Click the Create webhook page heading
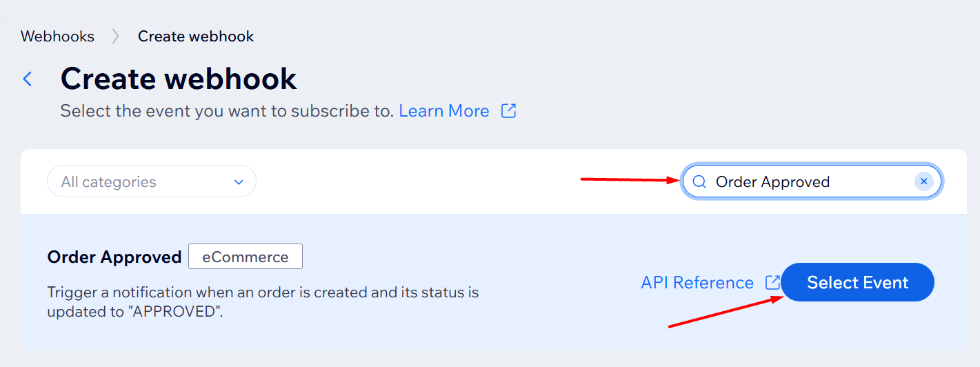980x367 pixels. point(179,79)
